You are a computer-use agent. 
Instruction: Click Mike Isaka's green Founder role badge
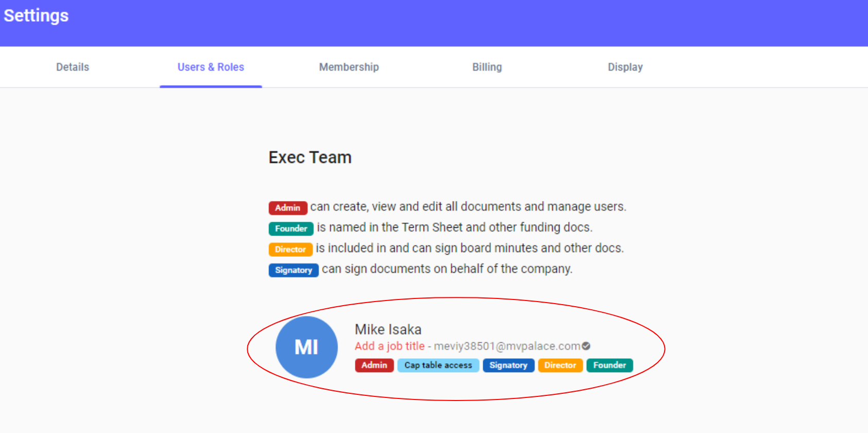(x=609, y=365)
